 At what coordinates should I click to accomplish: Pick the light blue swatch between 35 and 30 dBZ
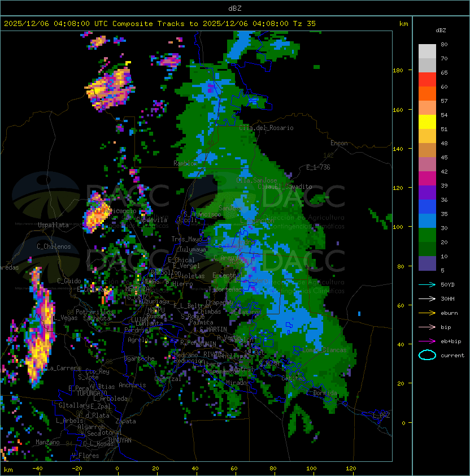click(427, 220)
